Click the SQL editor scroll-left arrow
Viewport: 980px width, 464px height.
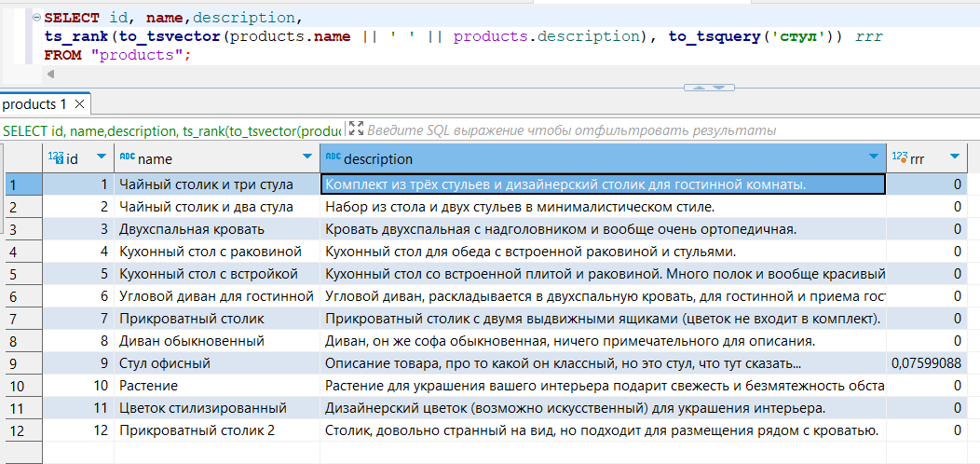coord(50,74)
